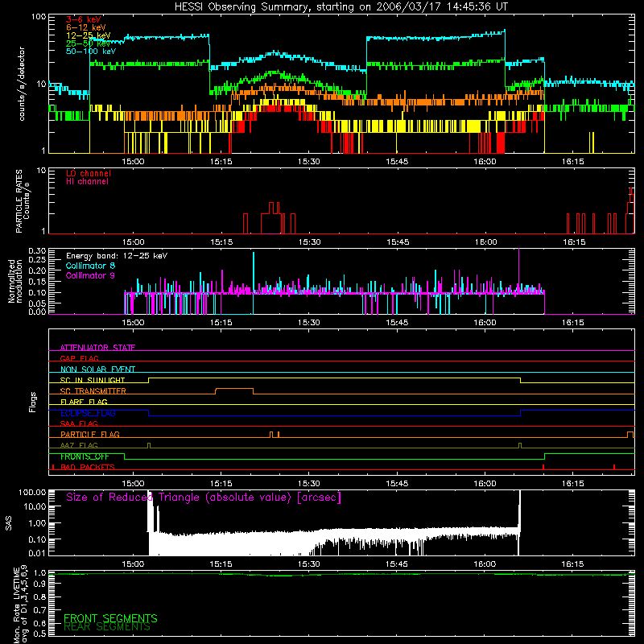Click the 0.01 value on the SAS y-axis
This screenshot has height=644, width=644.
(x=37, y=553)
